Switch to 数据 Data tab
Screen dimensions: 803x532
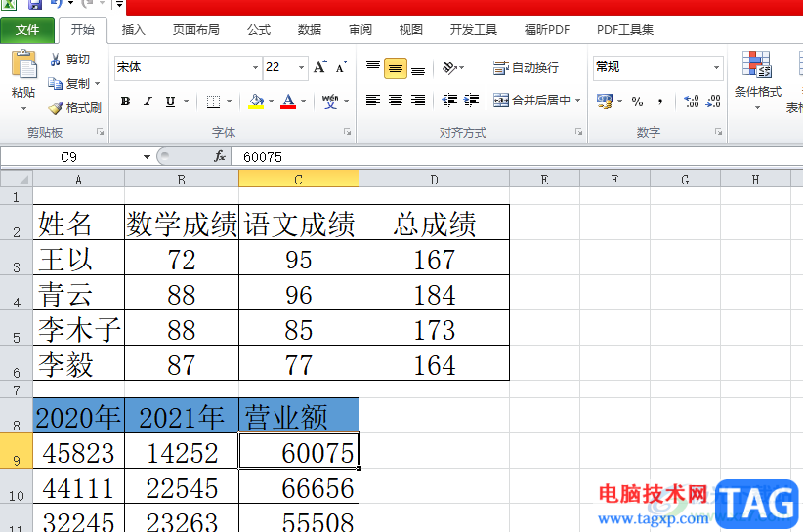tap(310, 29)
